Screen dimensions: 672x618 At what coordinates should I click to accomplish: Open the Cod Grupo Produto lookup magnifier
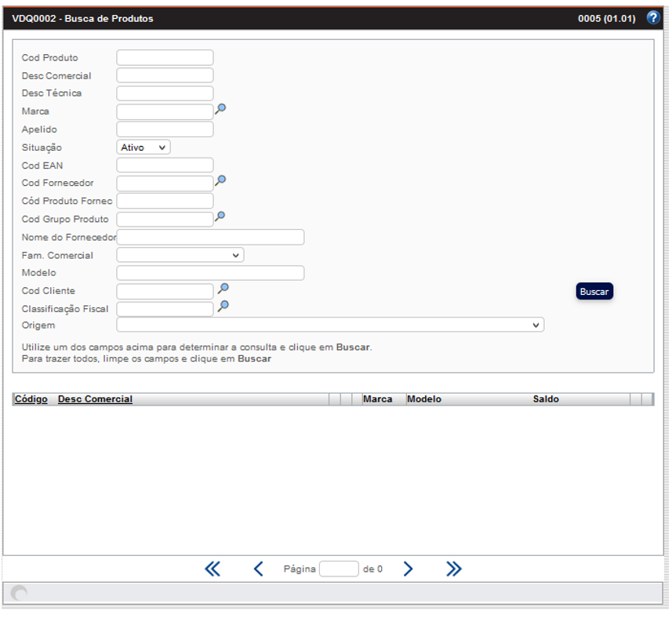(x=220, y=217)
